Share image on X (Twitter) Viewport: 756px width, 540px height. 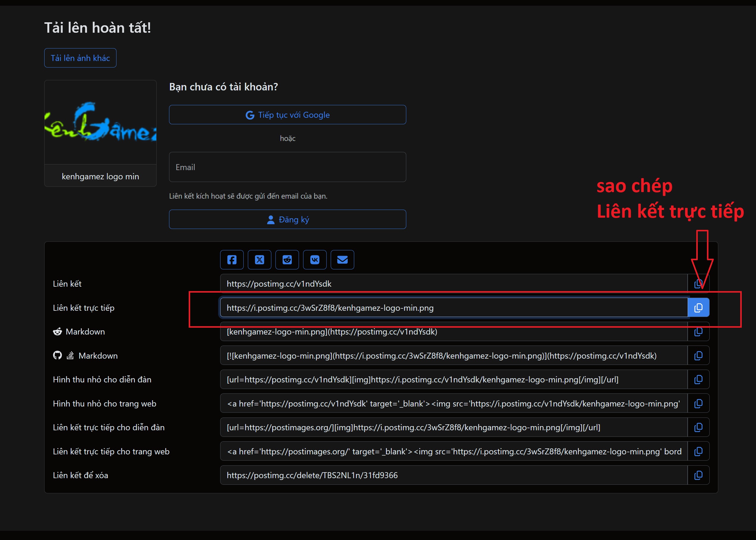point(259,260)
